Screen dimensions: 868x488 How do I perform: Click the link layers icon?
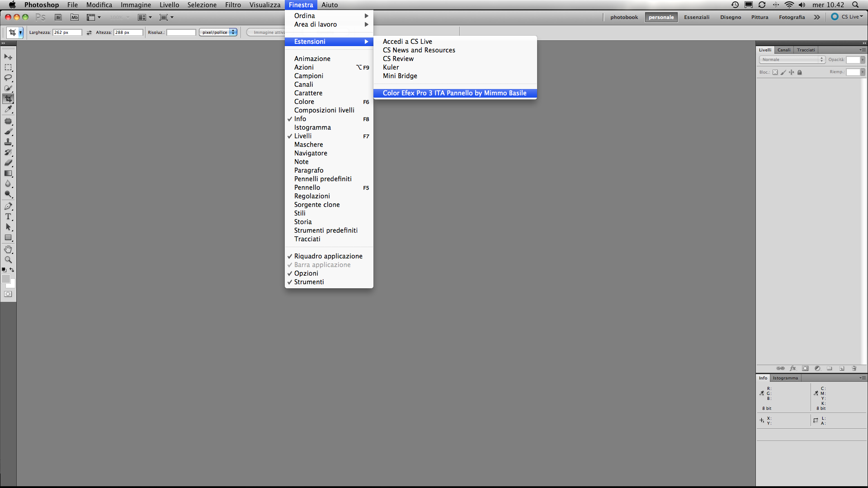tap(780, 368)
